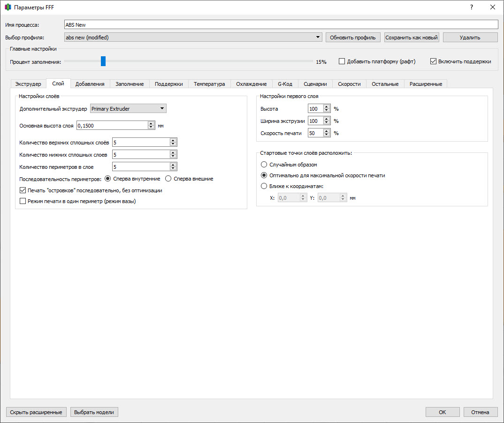Increase the perimeters per layer count stepper
504x423 pixels.
click(173, 165)
